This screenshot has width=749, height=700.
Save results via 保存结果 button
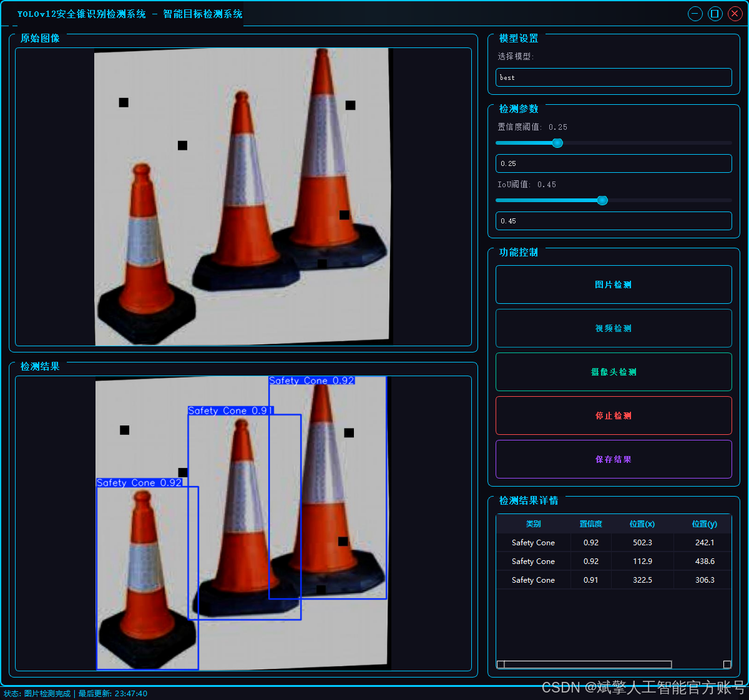[x=614, y=459]
